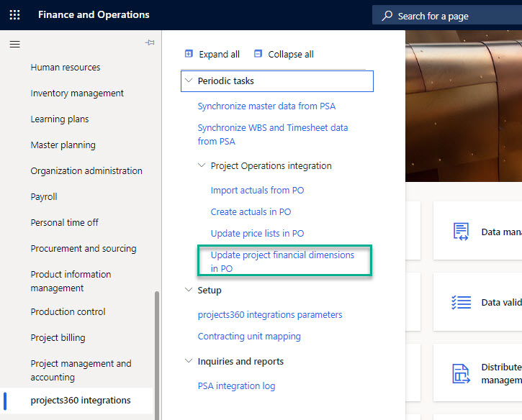Image resolution: width=522 pixels, height=420 pixels.
Task: Open Synchronize WBS and Timesheet data link
Action: coord(273,134)
